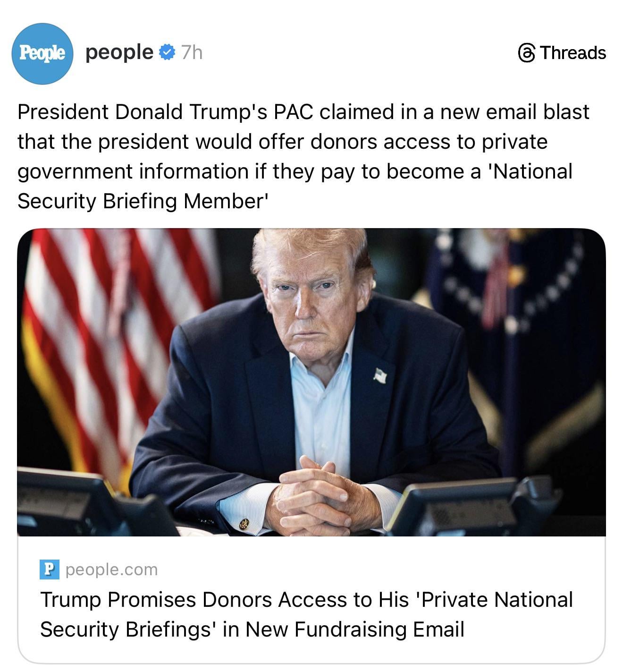Open the article preview photo
The height and width of the screenshot is (672, 623).
coord(311,382)
